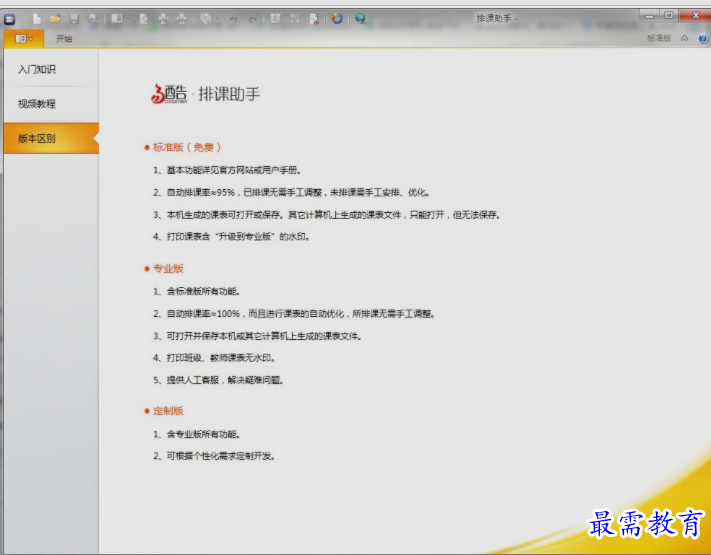Click the line '打印班级、教师课表无水印'
Viewport: 711px width, 555px height.
click(x=214, y=358)
